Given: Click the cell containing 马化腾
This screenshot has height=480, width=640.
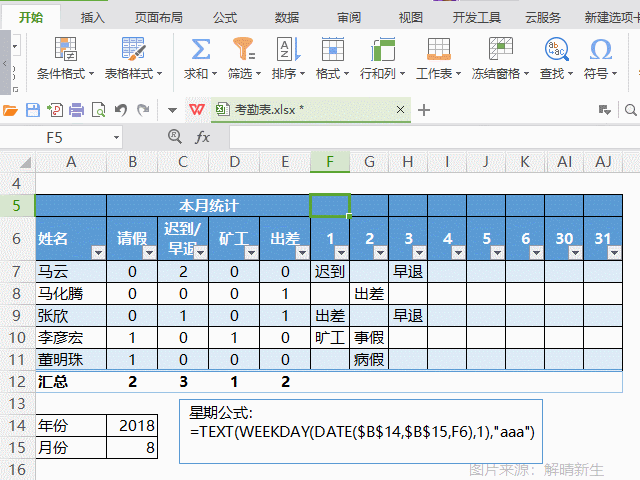Looking at the screenshot, I should (71, 293).
